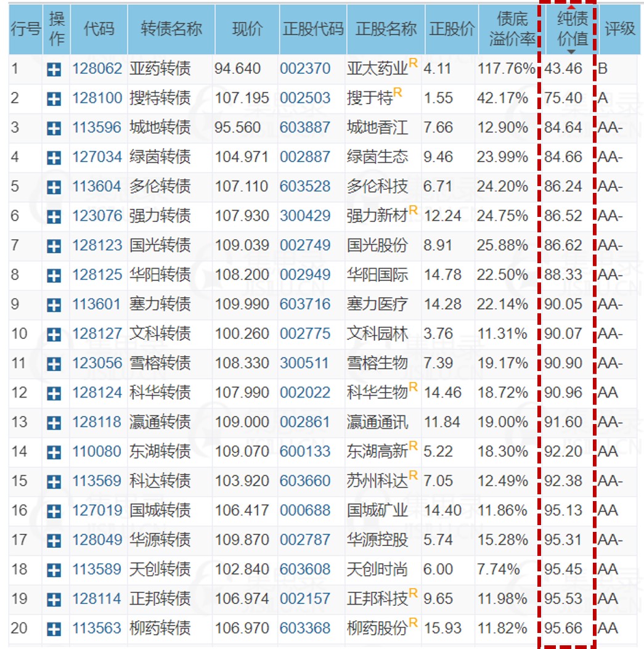This screenshot has width=644, height=649.
Task: Open stock code link 002775
Action: click(305, 333)
